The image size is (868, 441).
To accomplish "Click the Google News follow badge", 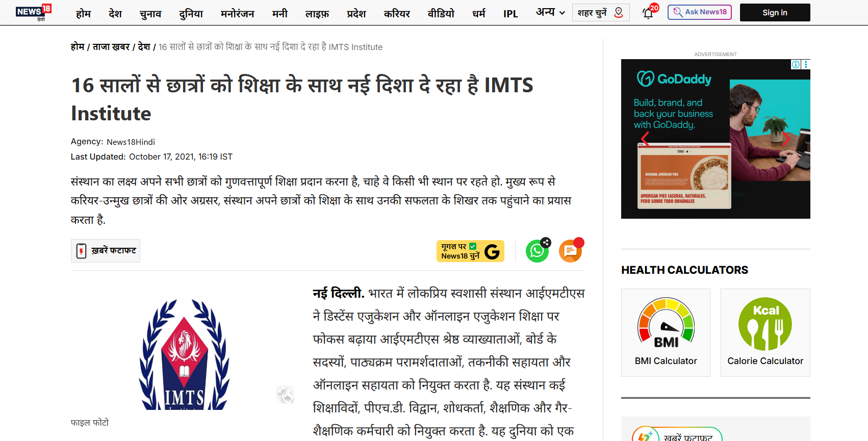I will click(470, 251).
